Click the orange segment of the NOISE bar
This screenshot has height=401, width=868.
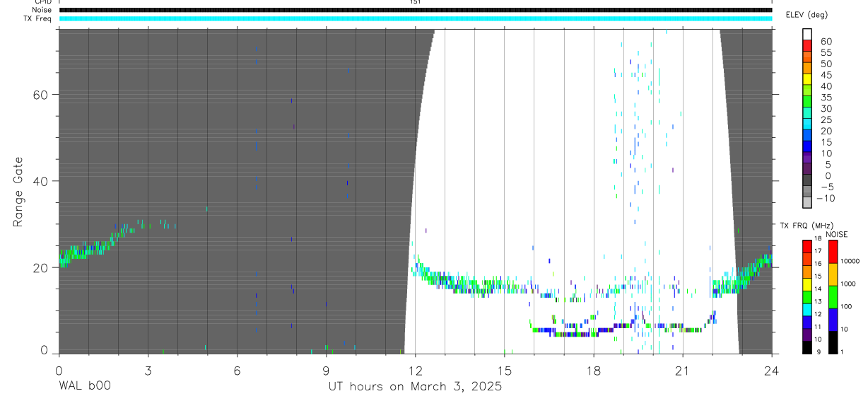tap(833, 274)
